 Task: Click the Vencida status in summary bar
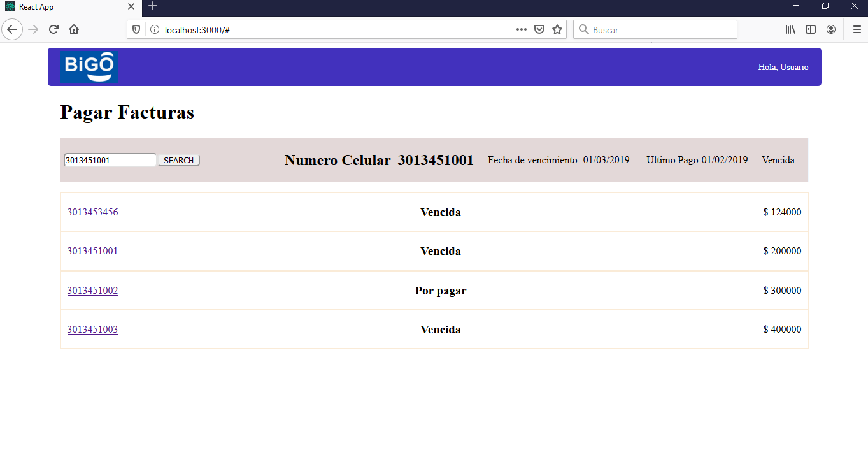[778, 160]
